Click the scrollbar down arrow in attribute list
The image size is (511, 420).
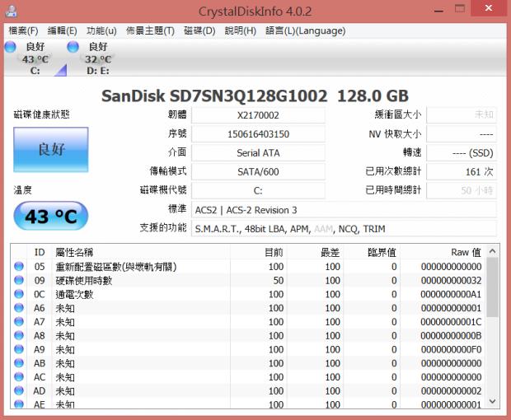point(492,402)
